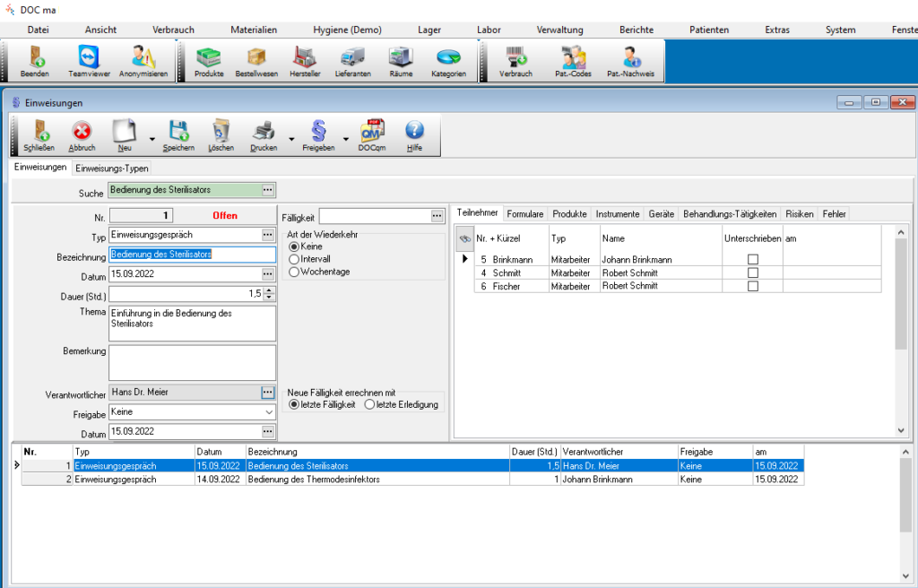Viewport: 918px width, 588px height.
Task: Open the Anonymisieren tool
Action: [x=143, y=61]
